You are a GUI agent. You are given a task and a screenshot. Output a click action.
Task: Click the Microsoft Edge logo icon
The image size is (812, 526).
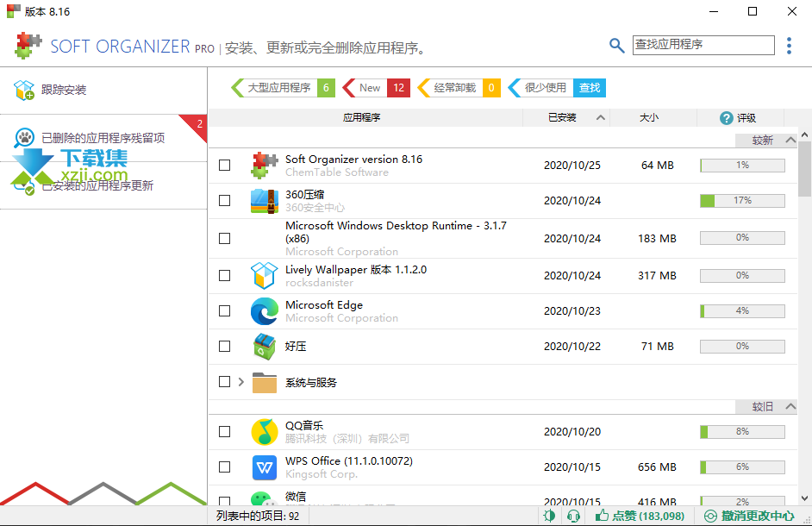[x=265, y=311]
